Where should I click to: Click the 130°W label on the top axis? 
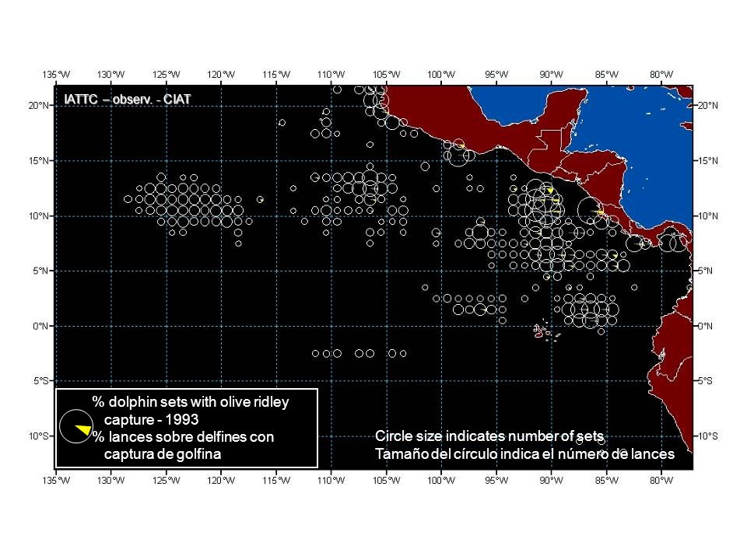click(x=111, y=75)
